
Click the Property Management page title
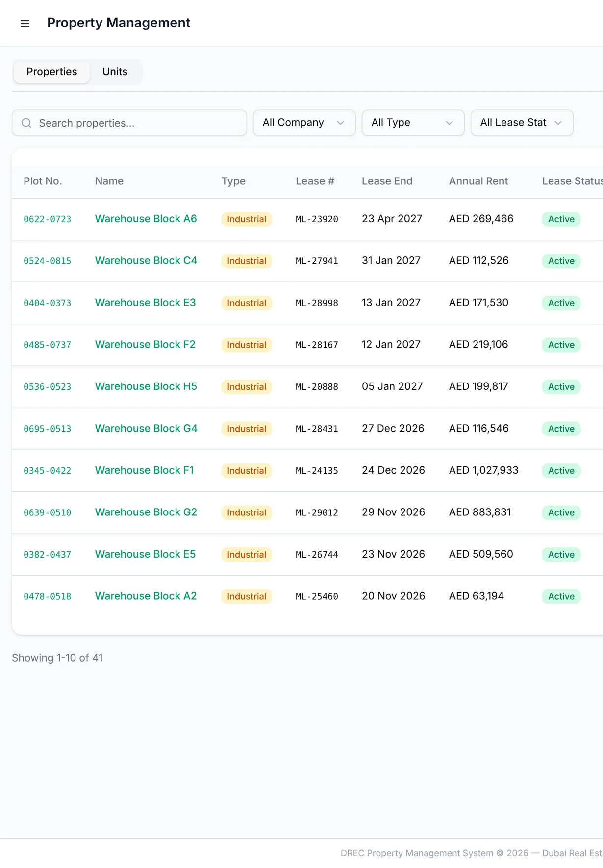[119, 23]
